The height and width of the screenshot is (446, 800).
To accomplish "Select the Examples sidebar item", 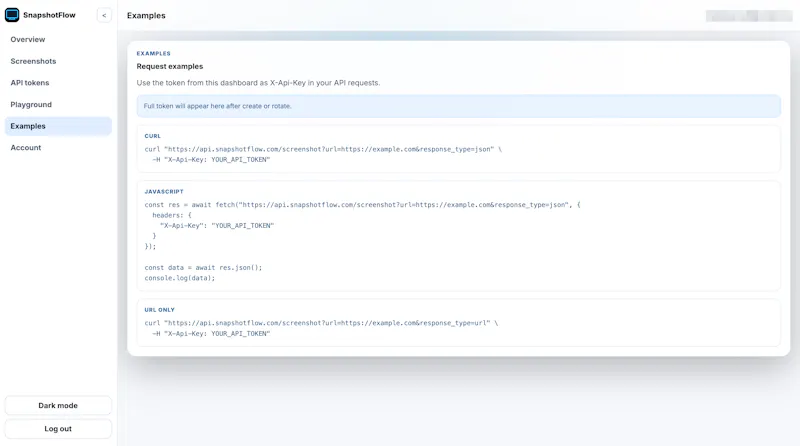I will point(58,126).
